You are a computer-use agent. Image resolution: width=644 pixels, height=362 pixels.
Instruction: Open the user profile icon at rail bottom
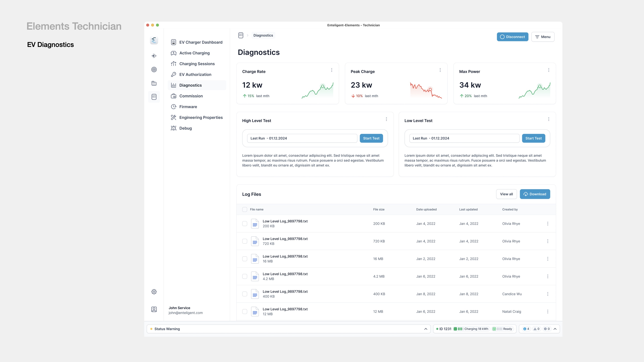[154, 309]
